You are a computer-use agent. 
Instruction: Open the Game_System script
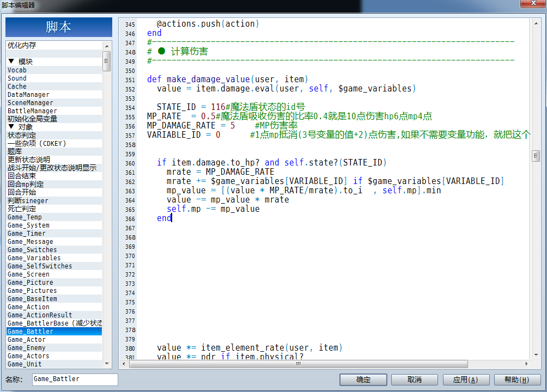tap(54, 225)
